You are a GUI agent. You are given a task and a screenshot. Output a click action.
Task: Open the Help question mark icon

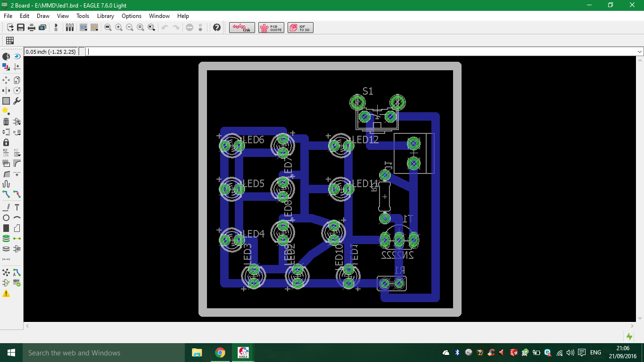click(217, 27)
